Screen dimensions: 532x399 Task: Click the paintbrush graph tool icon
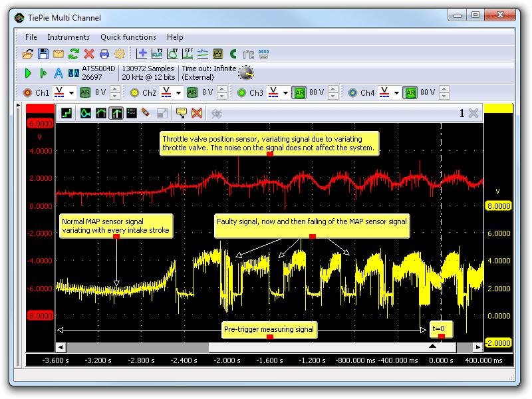[146, 113]
